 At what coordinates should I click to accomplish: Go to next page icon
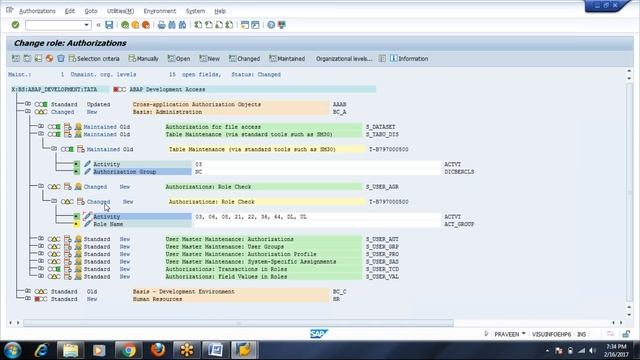pos(219,25)
